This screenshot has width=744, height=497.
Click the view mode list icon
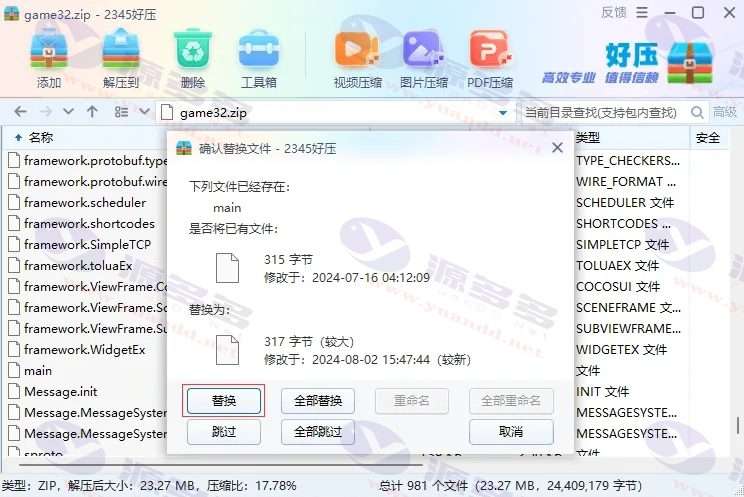tap(121, 112)
